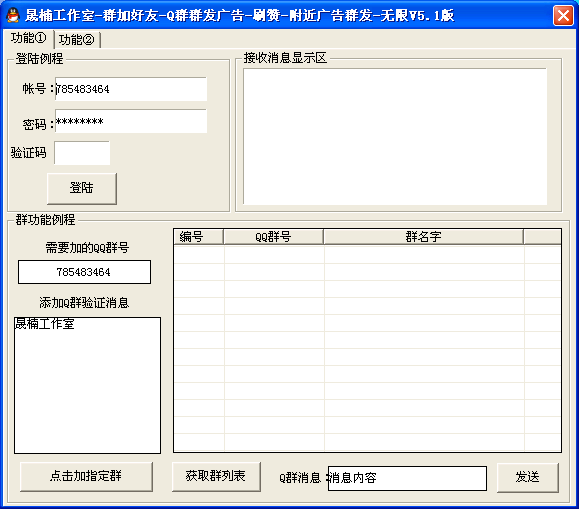Image resolution: width=579 pixels, height=509 pixels.
Task: Click the 编号 column header
Action: point(198,236)
